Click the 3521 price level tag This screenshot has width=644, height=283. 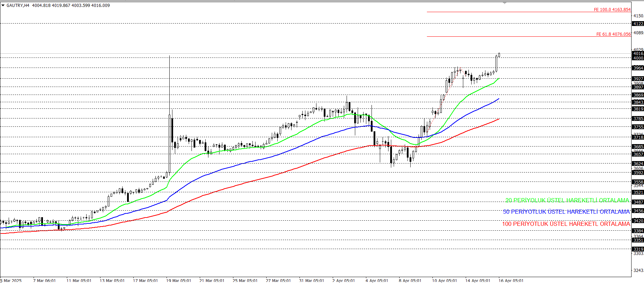pyautogui.click(x=638, y=193)
